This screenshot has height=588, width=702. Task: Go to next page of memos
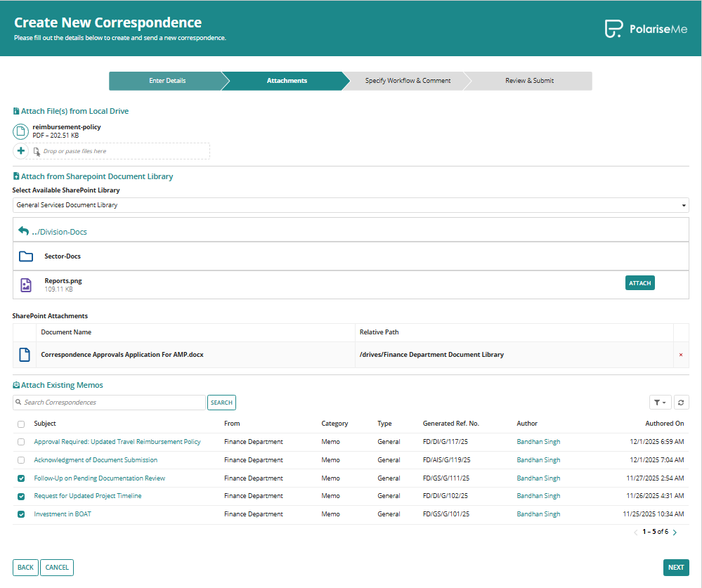[x=675, y=533]
